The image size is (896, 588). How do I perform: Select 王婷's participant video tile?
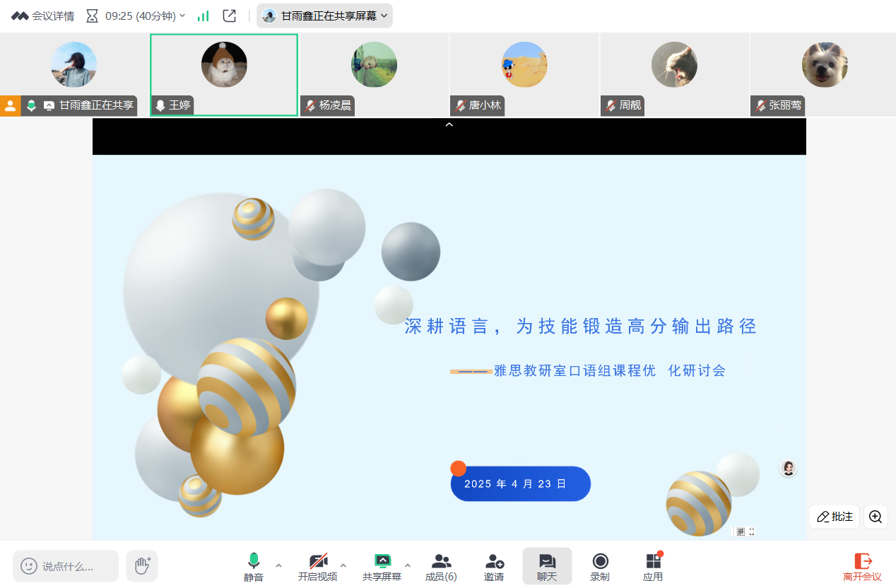(224, 74)
